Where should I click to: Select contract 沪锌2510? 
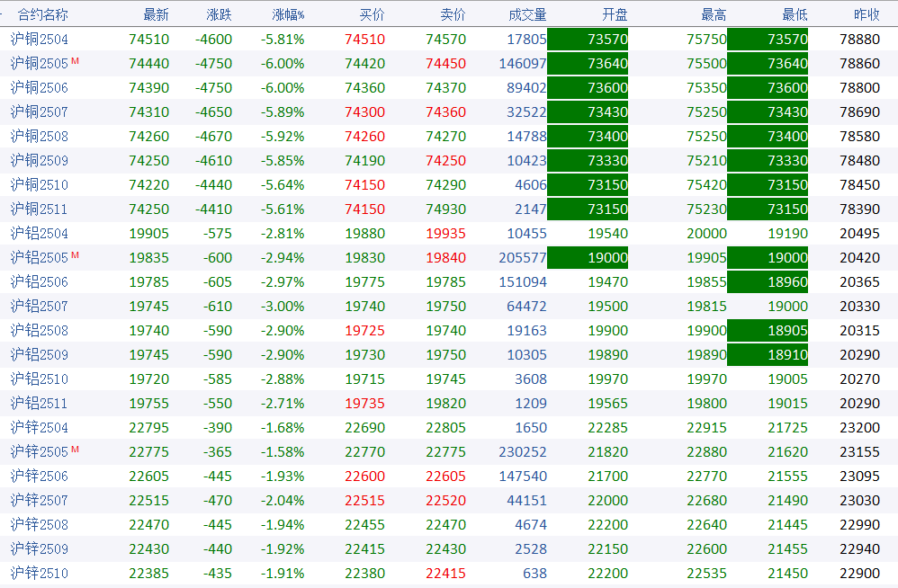(x=39, y=573)
